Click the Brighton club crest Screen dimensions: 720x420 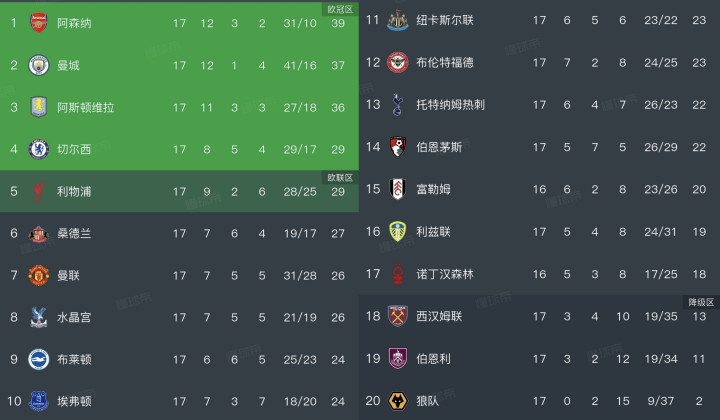point(38,359)
